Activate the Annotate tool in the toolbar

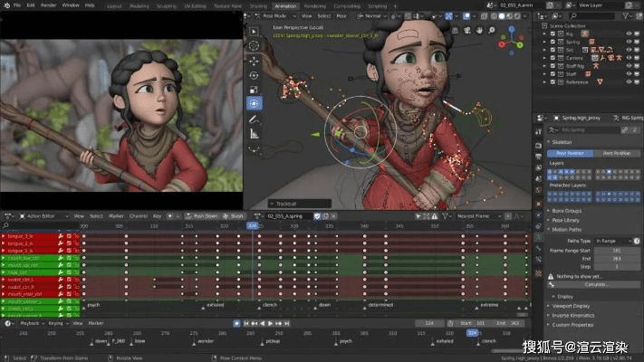point(254,119)
